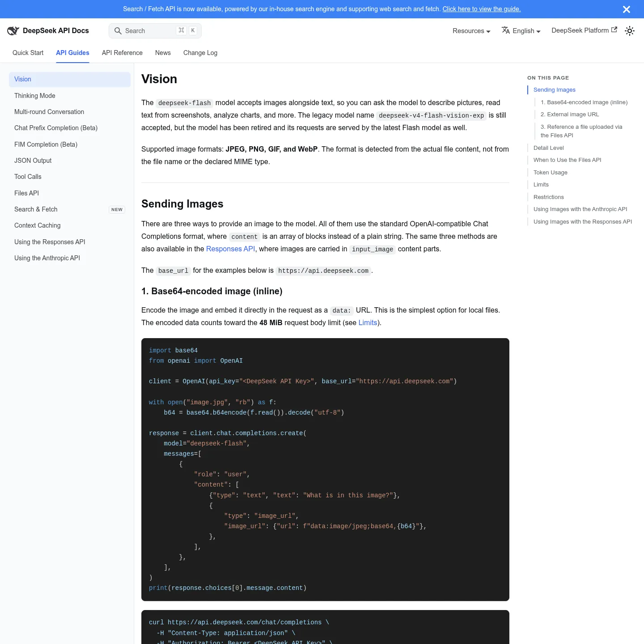Open Thinking Mode guide in sidebar
The width and height of the screenshot is (644, 644).
coord(70,96)
